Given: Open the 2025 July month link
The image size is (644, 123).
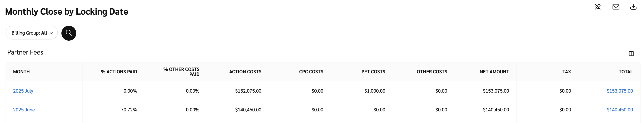Looking at the screenshot, I should pos(23,91).
